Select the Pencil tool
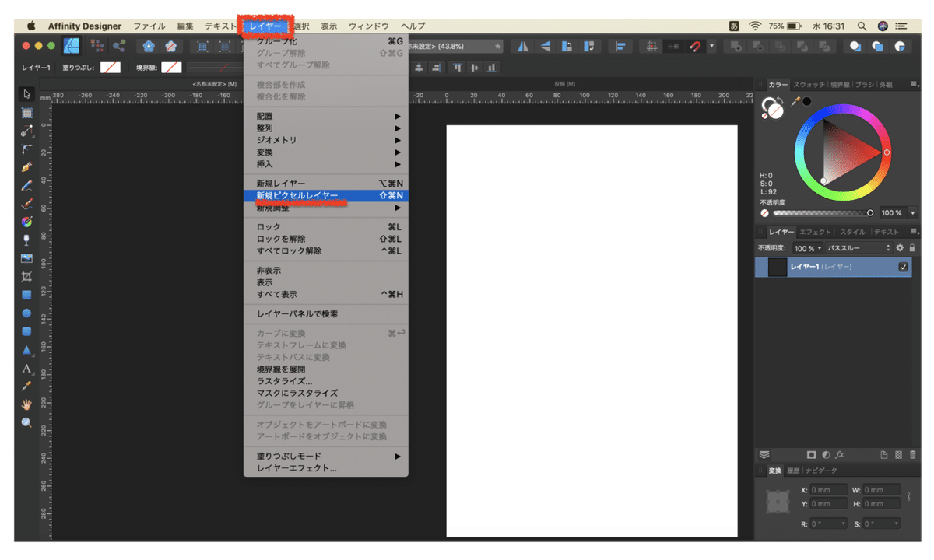 tap(26, 185)
